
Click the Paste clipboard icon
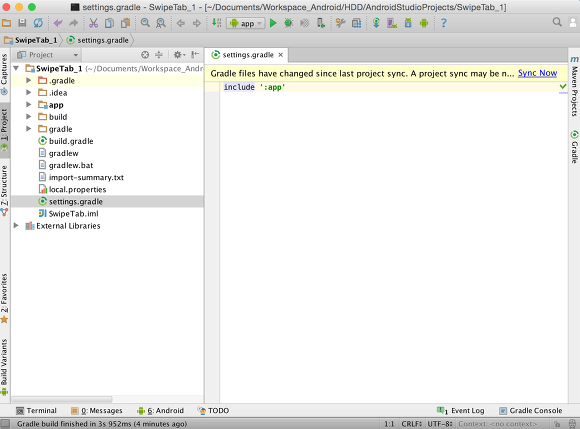(126, 23)
